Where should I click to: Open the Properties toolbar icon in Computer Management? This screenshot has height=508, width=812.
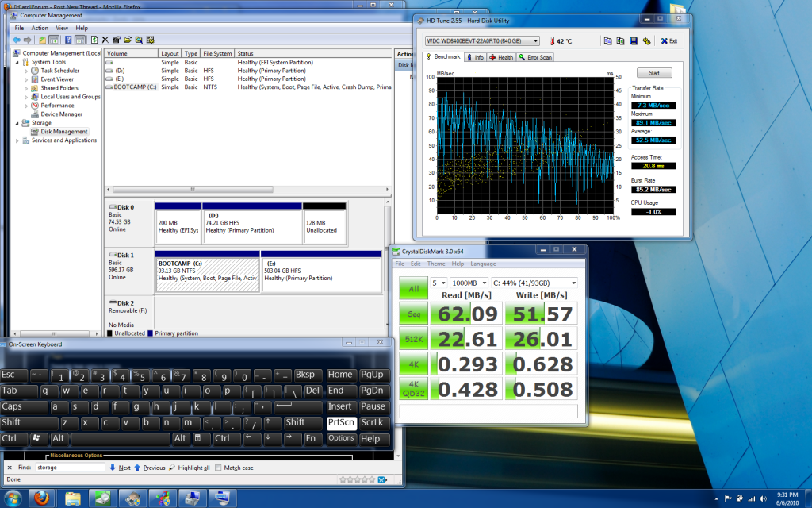pos(116,40)
